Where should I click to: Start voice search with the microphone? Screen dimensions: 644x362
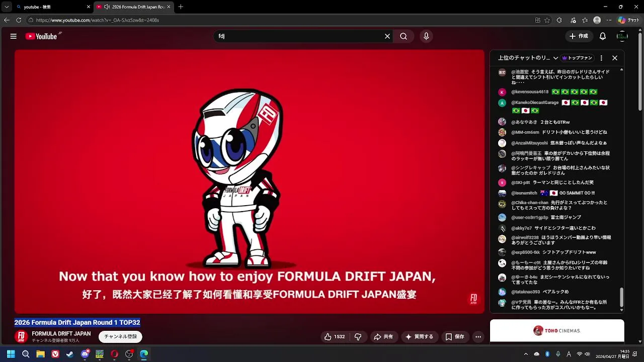(426, 36)
